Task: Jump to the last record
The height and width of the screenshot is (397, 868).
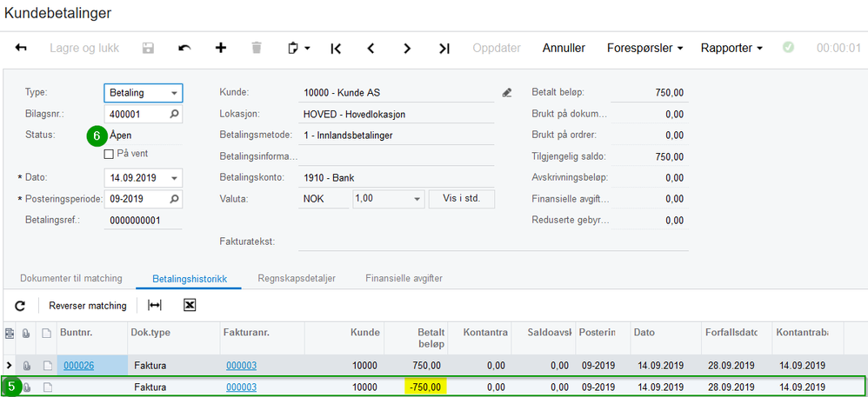Action: pyautogui.click(x=444, y=49)
